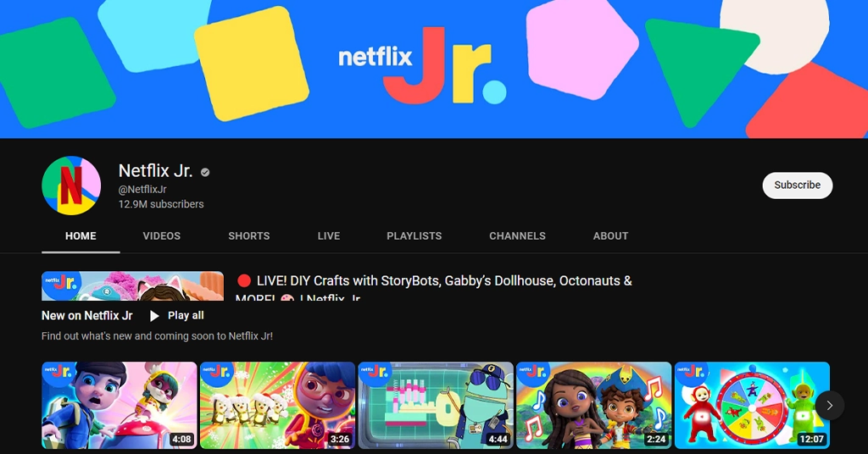868x454 pixels.
Task: Click the @NetflixJr handle
Action: tap(142, 189)
